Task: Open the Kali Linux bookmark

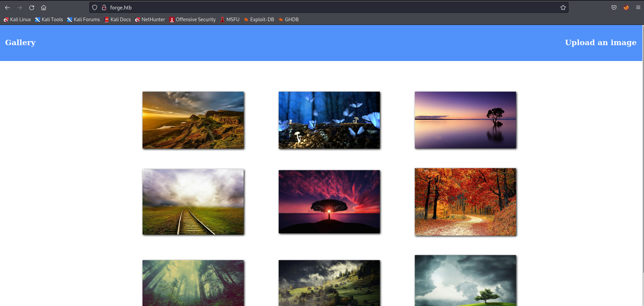Action: pos(17,20)
